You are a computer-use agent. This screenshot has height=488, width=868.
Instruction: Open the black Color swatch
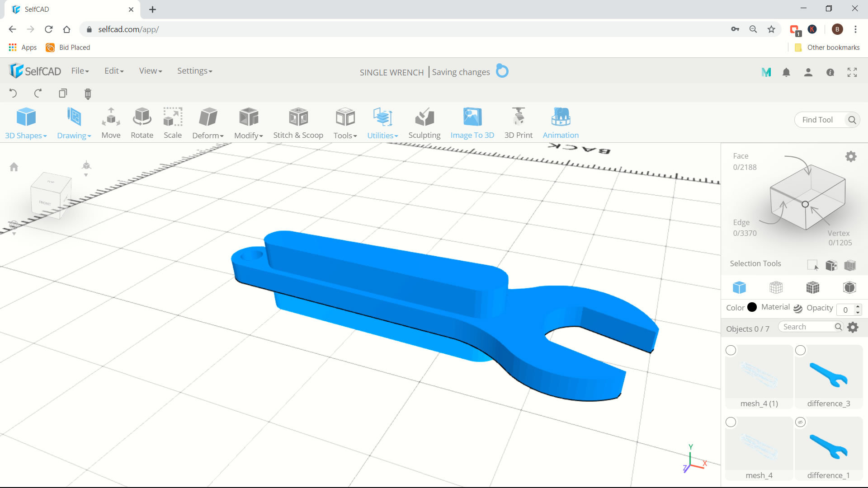pyautogui.click(x=752, y=307)
